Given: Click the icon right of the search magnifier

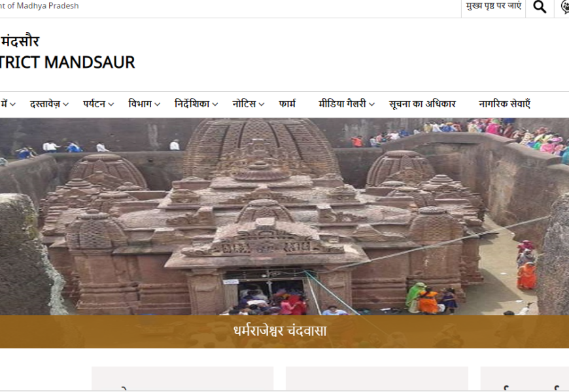Looking at the screenshot, I should pos(564,7).
